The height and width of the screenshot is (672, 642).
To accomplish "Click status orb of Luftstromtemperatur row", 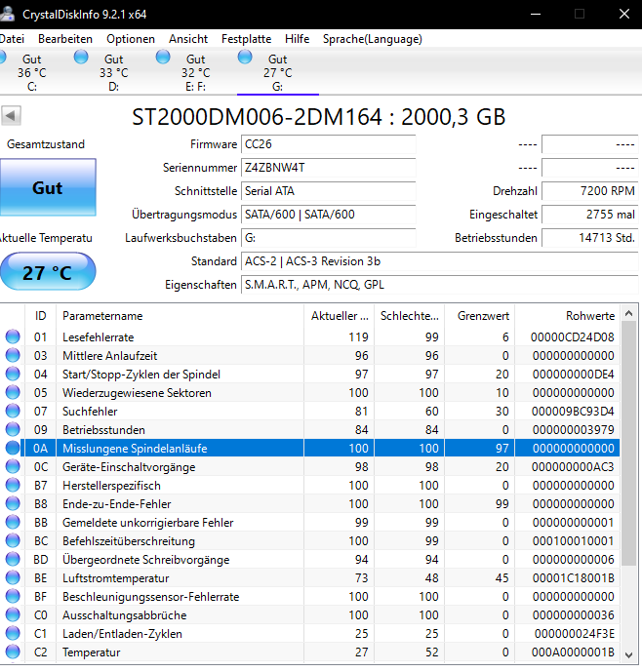I will click(x=13, y=577).
